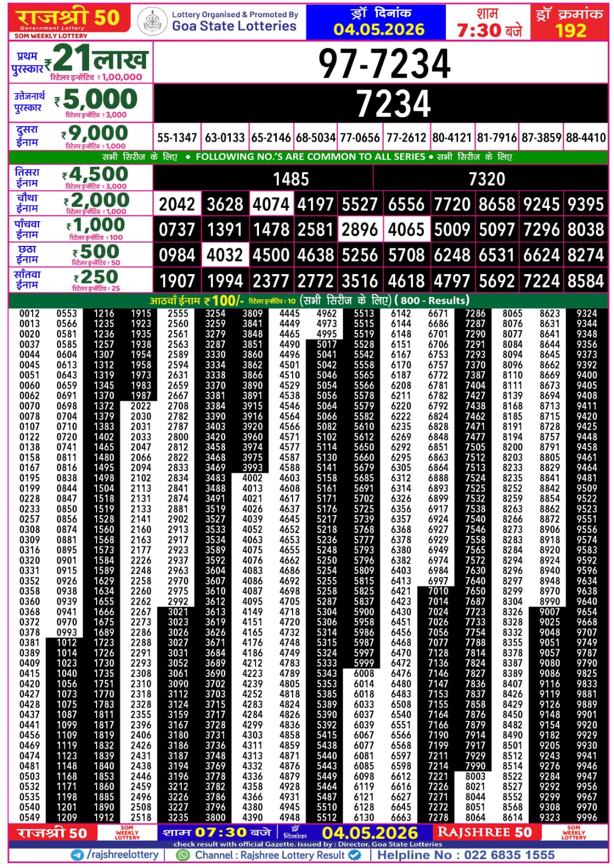
Task: Select eighth prize number 6008
Action: tap(364, 674)
